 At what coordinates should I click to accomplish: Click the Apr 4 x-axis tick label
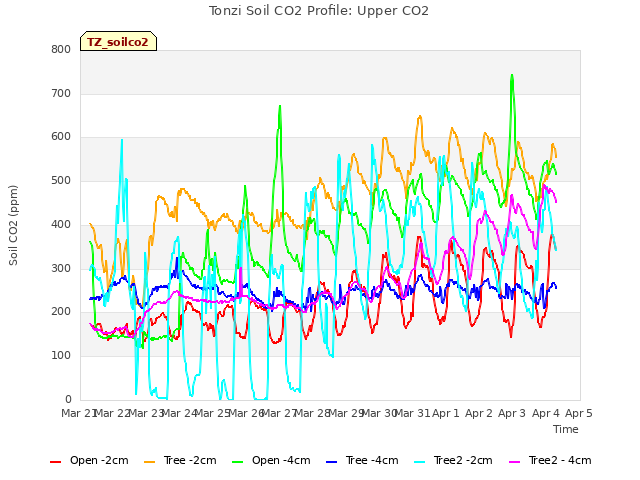pos(546,413)
